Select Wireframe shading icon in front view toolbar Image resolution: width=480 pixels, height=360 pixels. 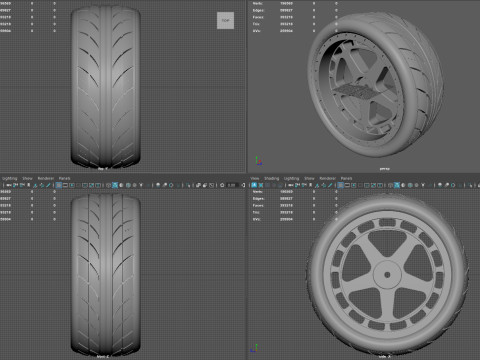click(x=108, y=185)
